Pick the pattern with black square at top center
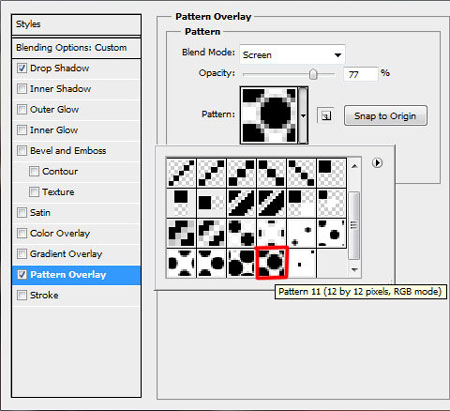 (181, 203)
